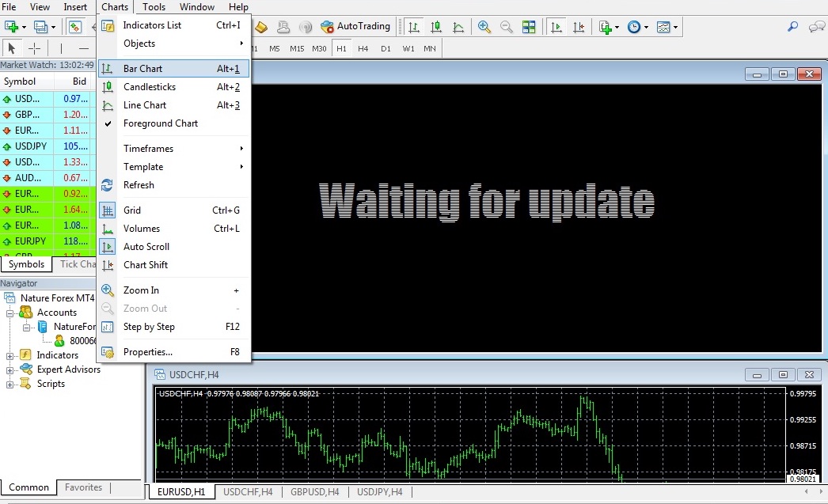Open the Indicators add dropdown in toolbar
828x504 pixels.
609,26
